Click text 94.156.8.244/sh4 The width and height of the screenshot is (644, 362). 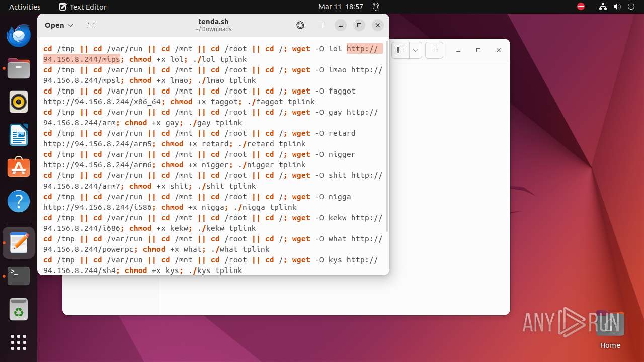click(79, 270)
